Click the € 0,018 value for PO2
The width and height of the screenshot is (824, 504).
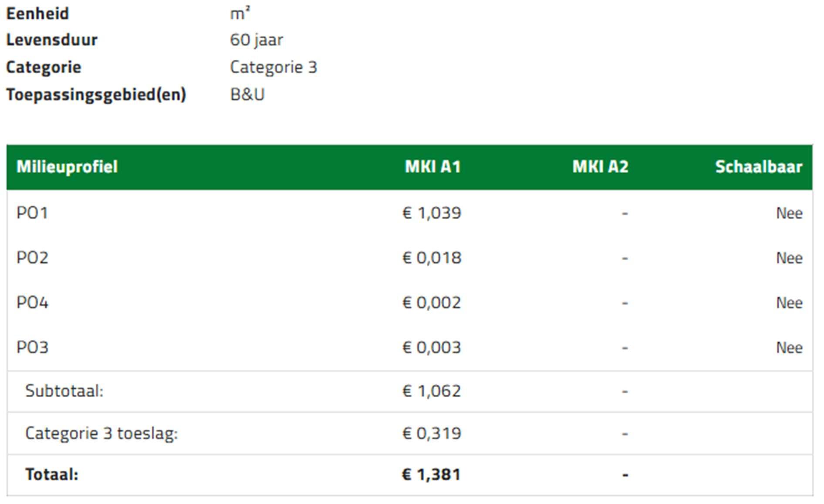click(x=432, y=258)
